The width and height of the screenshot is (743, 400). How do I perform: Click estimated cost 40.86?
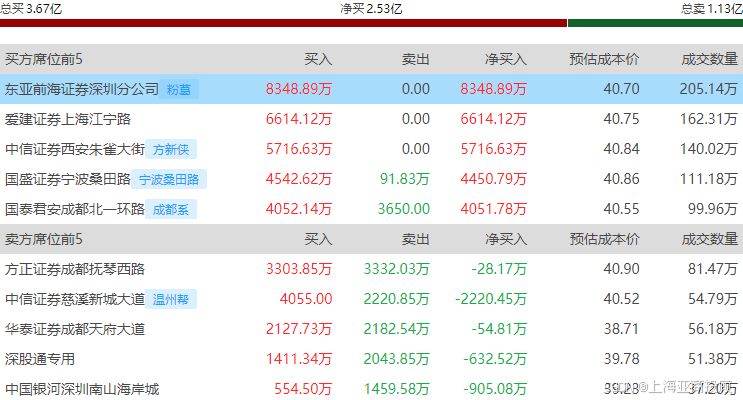pyautogui.click(x=621, y=179)
